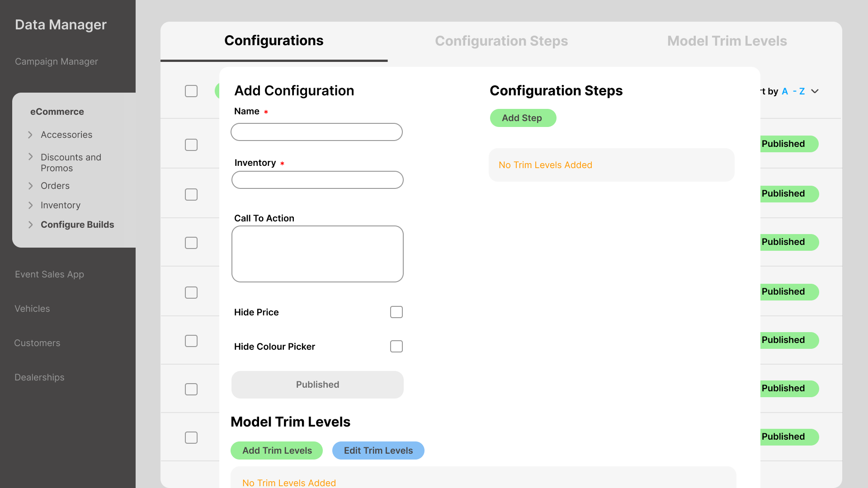The width and height of the screenshot is (868, 488).
Task: Enable the Hide Price checkbox
Action: (396, 312)
